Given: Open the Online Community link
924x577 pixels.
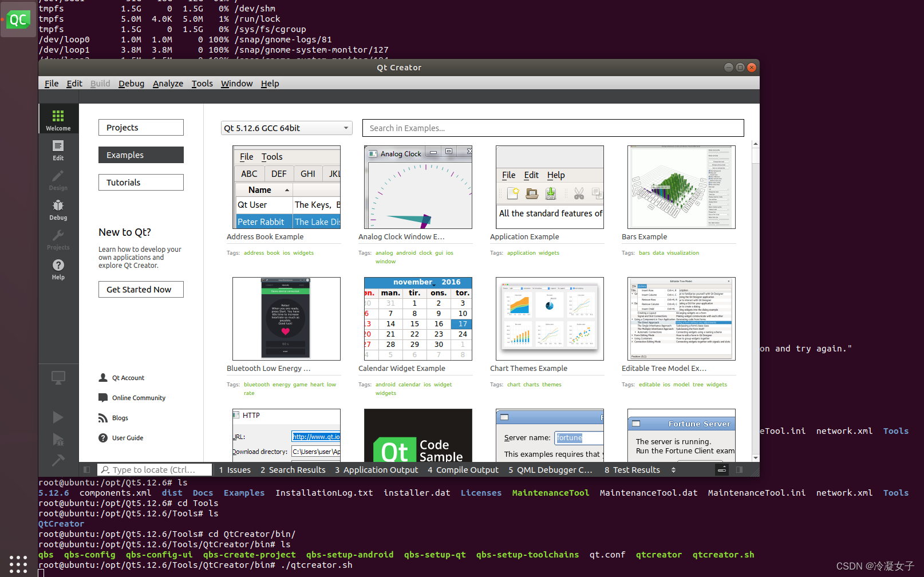Looking at the screenshot, I should coord(139,398).
